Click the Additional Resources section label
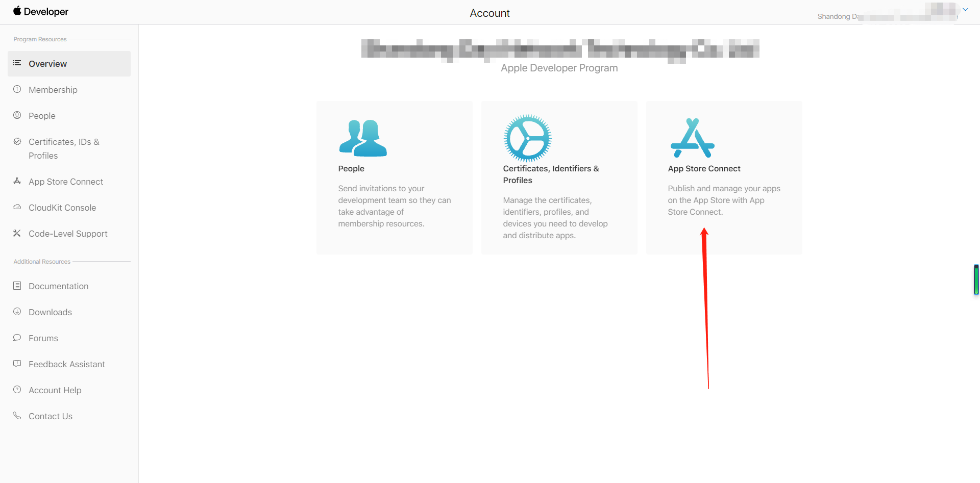Image resolution: width=980 pixels, height=483 pixels. (42, 262)
